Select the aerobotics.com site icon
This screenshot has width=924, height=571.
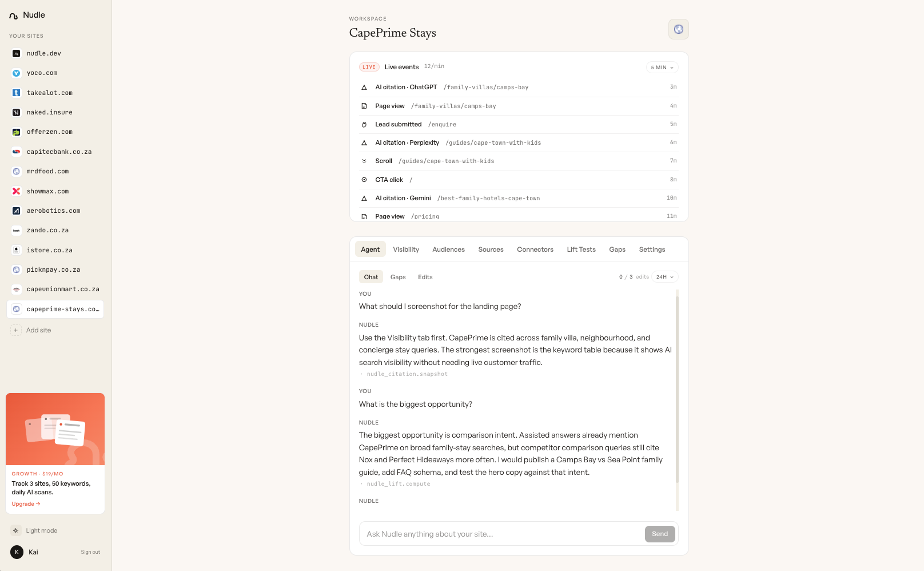tap(17, 211)
